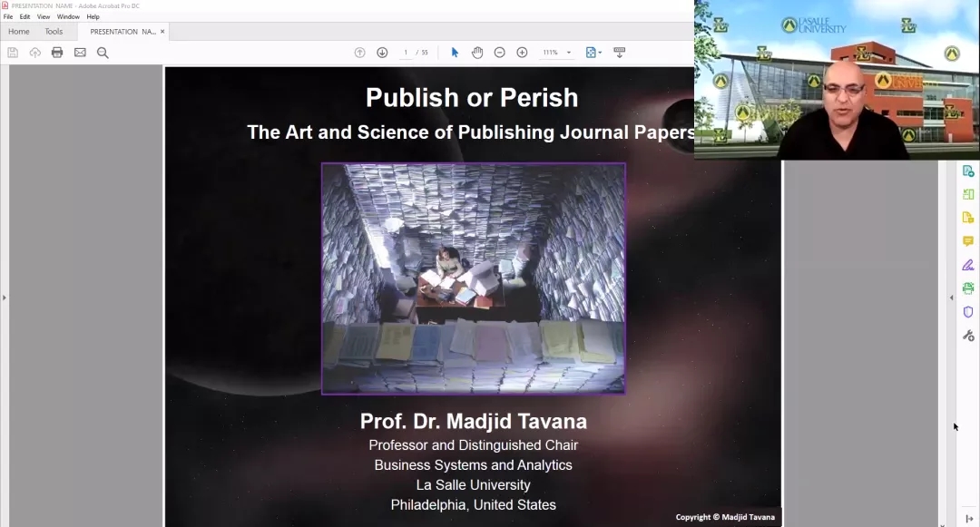980x527 pixels.
Task: Open the Export PDF tool in the right pane
Action: 968,171
